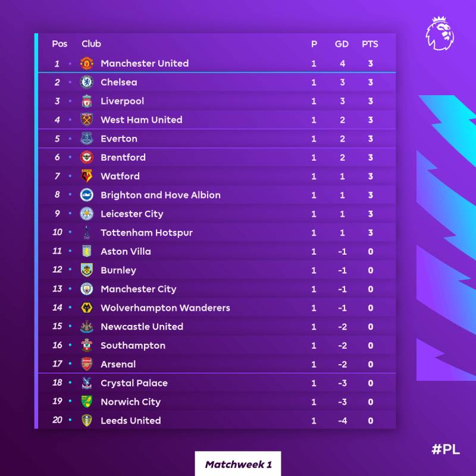
Task: Select the Brentford club badge
Action: (x=87, y=158)
